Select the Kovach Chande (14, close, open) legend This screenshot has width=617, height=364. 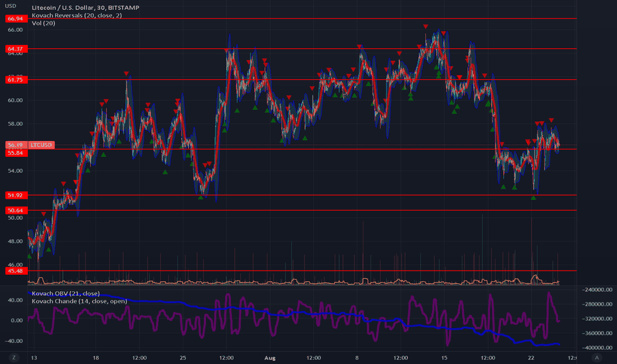(x=79, y=301)
